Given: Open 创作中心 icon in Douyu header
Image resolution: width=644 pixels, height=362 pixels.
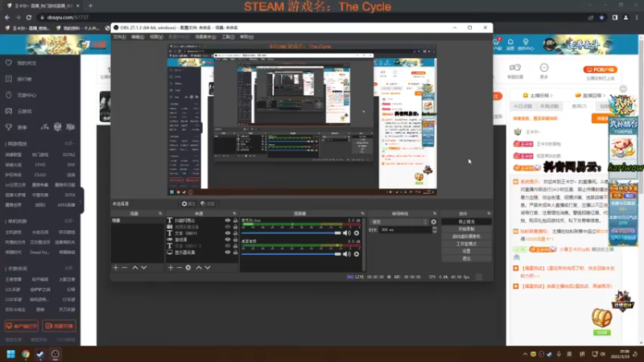Looking at the screenshot, I should pos(526,44).
